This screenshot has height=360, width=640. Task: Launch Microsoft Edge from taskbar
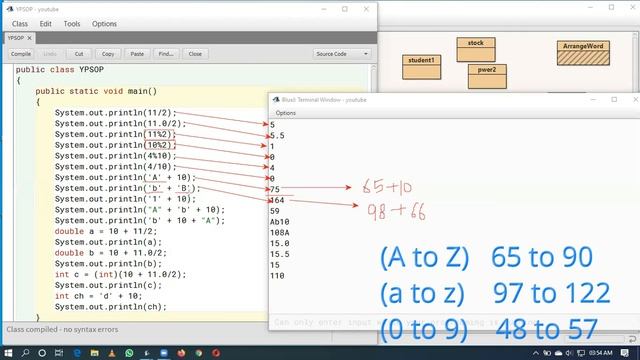pyautogui.click(x=77, y=353)
